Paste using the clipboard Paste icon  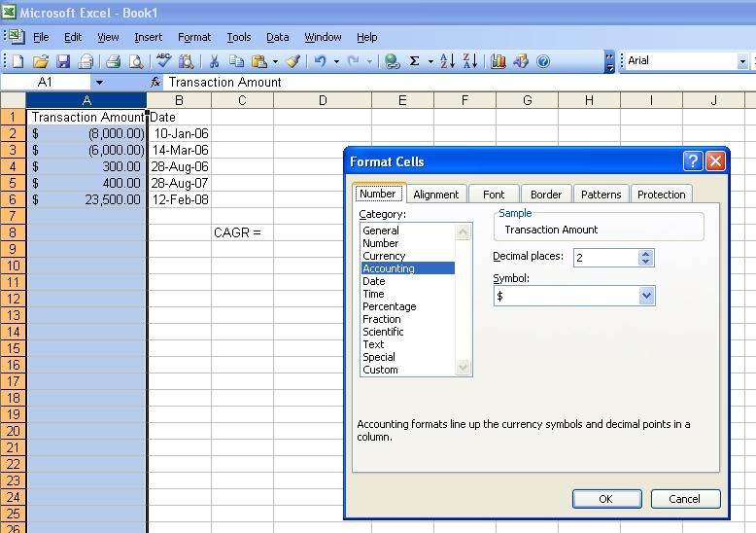pyautogui.click(x=259, y=61)
